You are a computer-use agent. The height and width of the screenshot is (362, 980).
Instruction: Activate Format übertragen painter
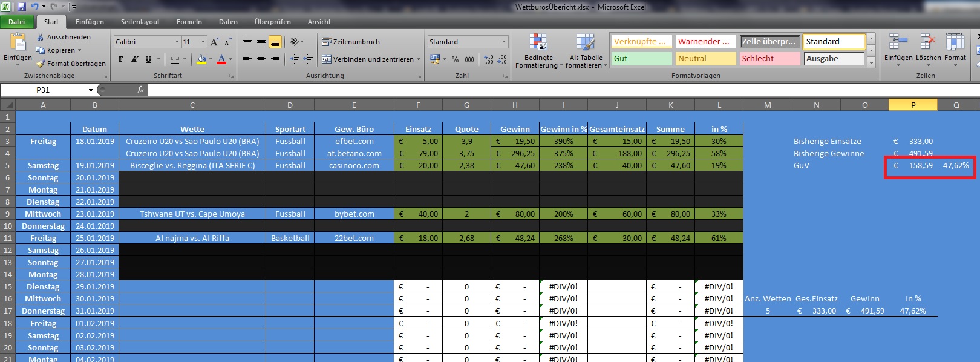coord(71,64)
